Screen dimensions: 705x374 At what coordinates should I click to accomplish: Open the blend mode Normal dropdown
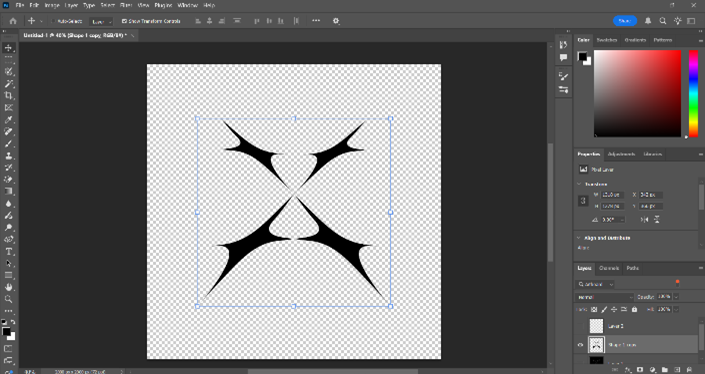604,297
